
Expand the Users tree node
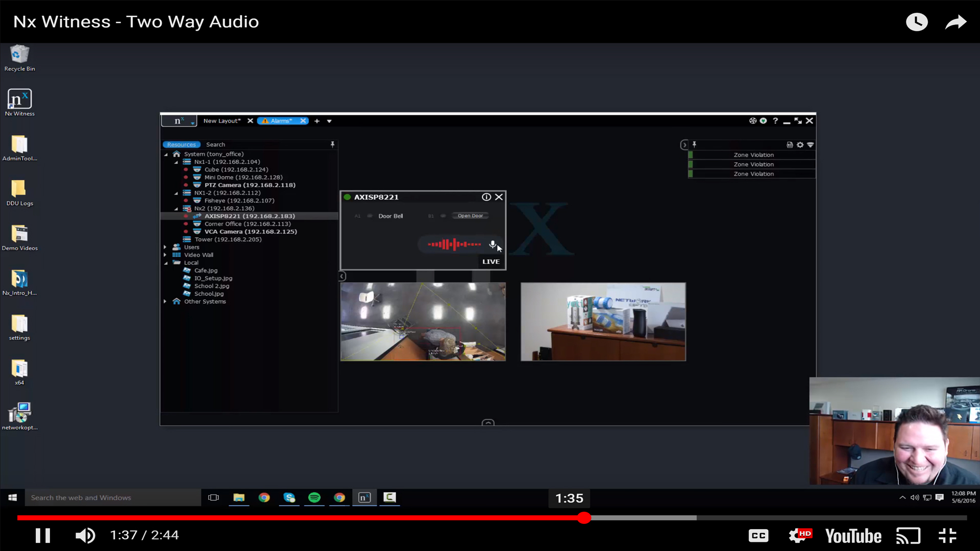165,247
